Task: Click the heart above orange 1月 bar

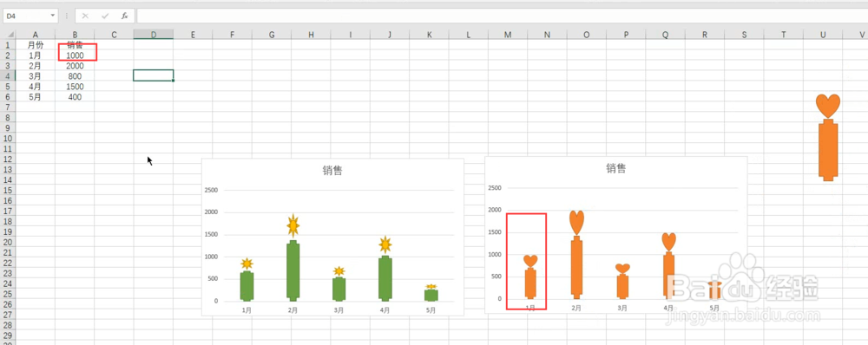Action: point(530,261)
